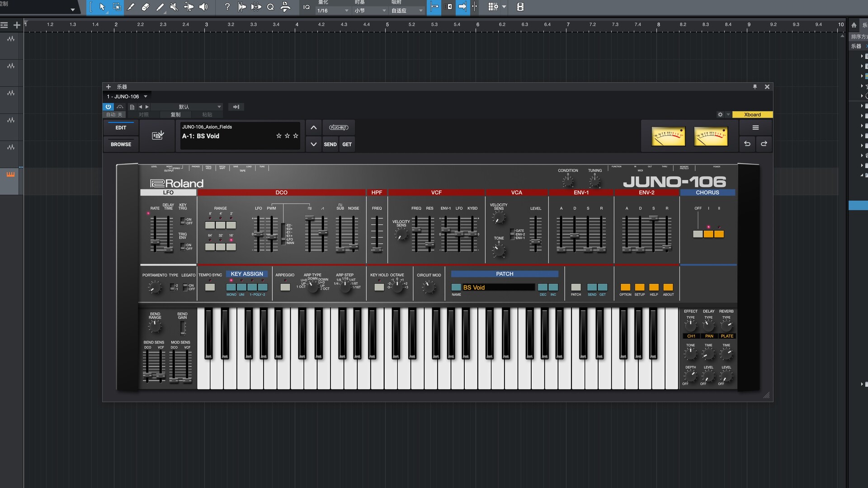Rate patch with the first star
The width and height of the screenshot is (868, 488).
[279, 136]
